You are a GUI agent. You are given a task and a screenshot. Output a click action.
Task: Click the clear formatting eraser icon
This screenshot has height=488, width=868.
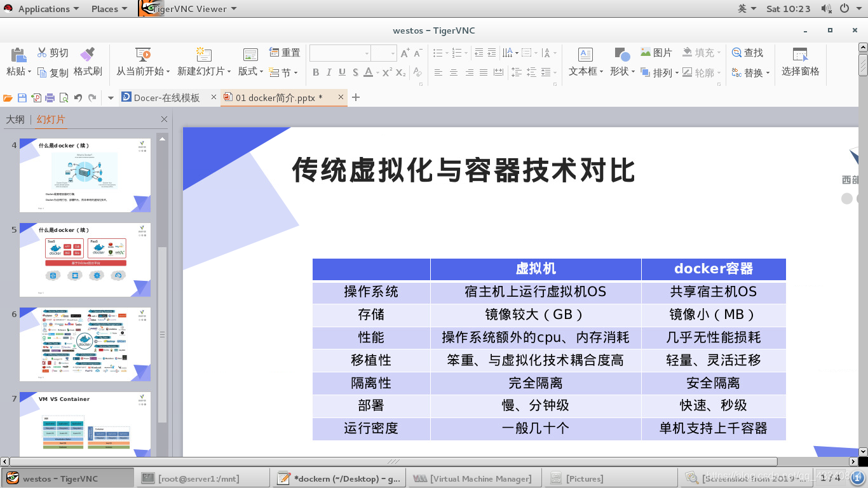pos(417,72)
